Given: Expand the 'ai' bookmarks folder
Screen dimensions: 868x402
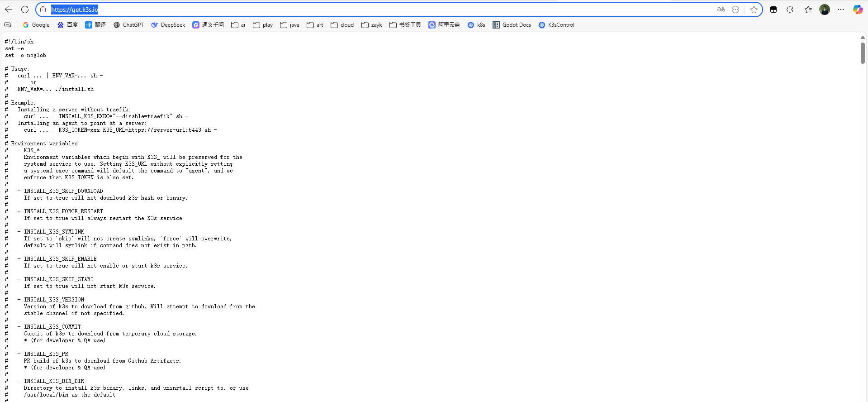Looking at the screenshot, I should [x=238, y=25].
